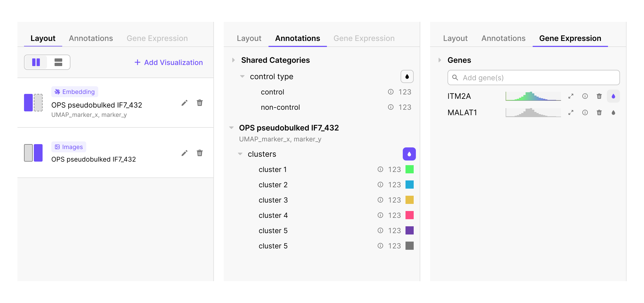Open Annotations tab in left panel
Image resolution: width=644 pixels, height=303 pixels.
(x=91, y=38)
